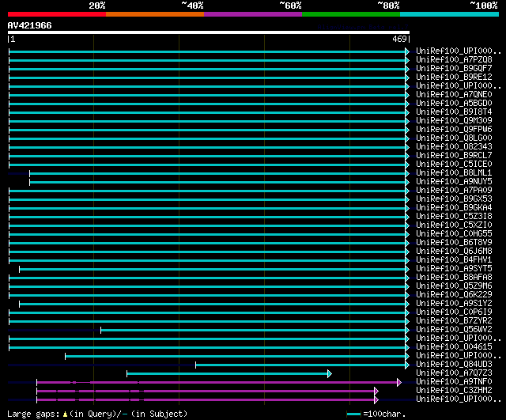This screenshot has height=420, width=506.
Task: Click the cyan alignment bar of Q56WV2
Action: click(x=253, y=331)
